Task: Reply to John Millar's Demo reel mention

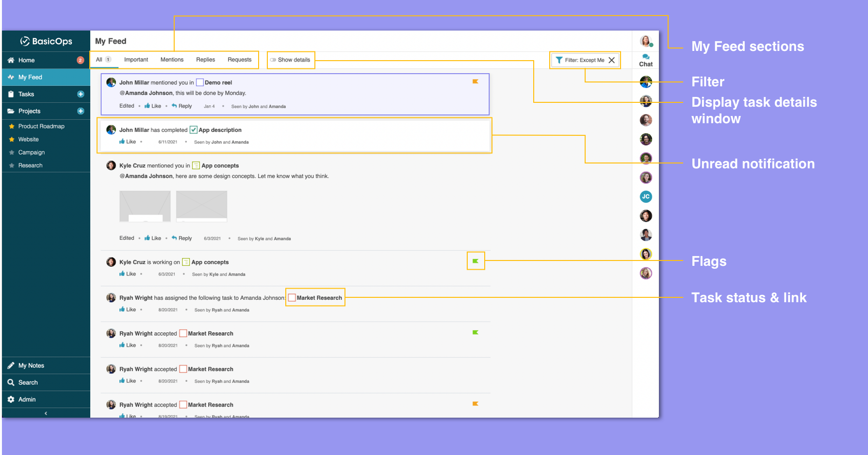Action: [182, 106]
